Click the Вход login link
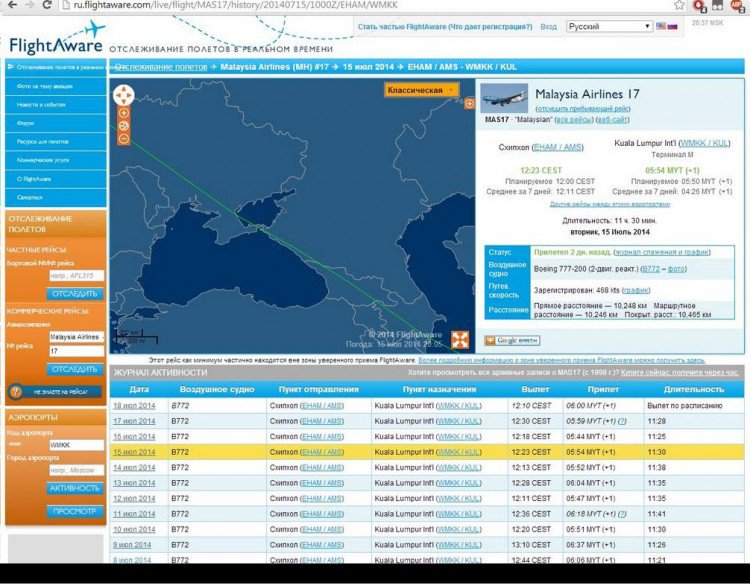The height and width of the screenshot is (588, 750). pyautogui.click(x=548, y=27)
